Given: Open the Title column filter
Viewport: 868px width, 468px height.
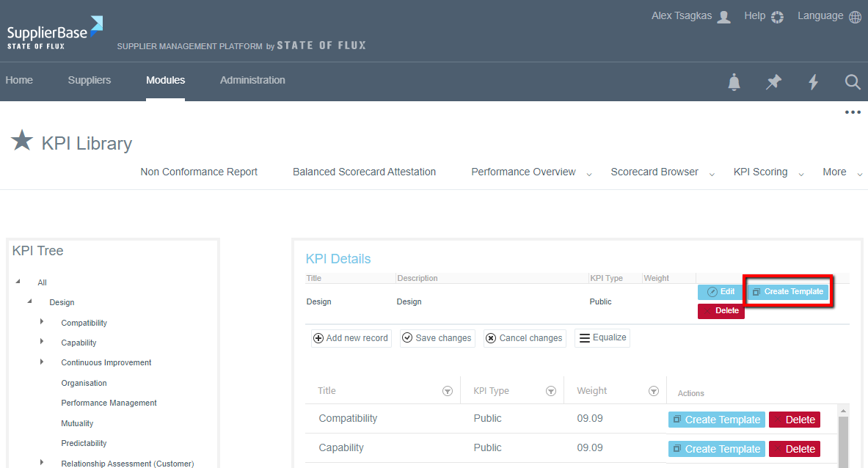Looking at the screenshot, I should coord(448,392).
